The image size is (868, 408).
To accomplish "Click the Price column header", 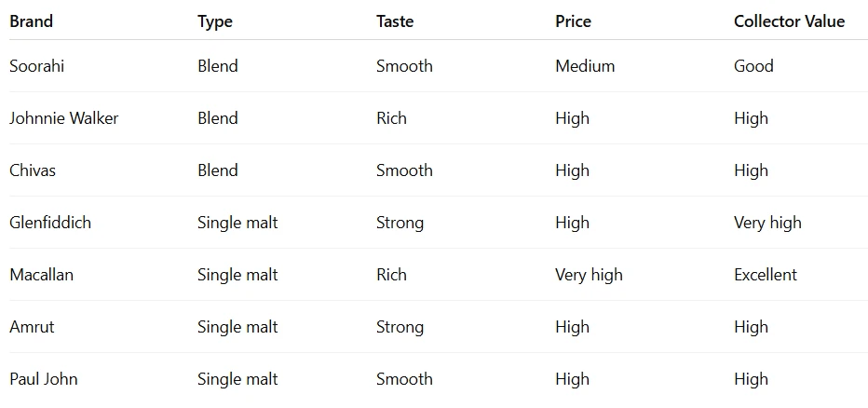I will click(573, 21).
